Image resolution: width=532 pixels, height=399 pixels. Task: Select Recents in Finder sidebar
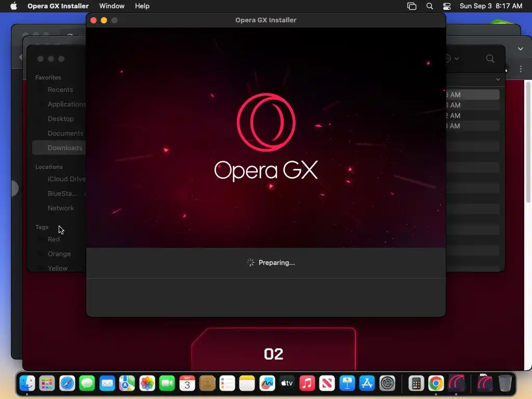(60, 89)
